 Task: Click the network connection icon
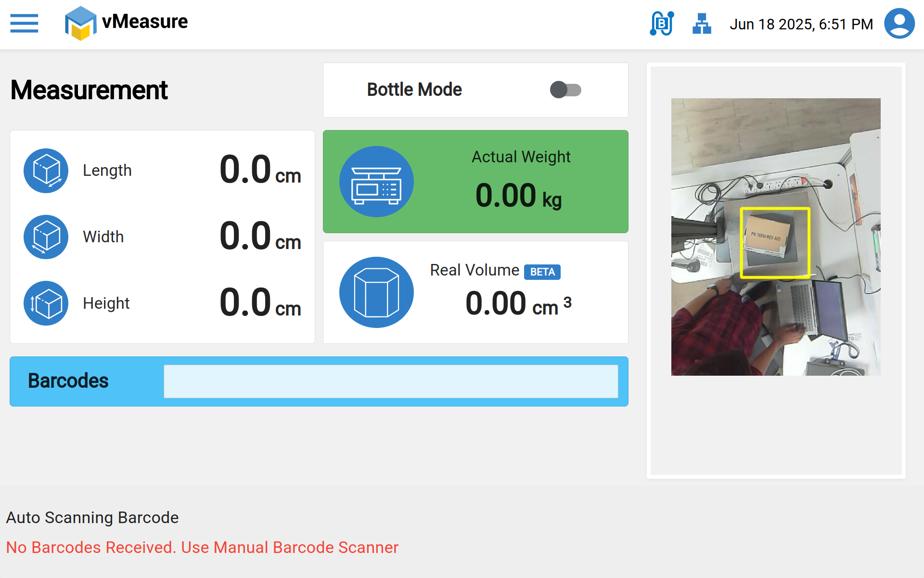(702, 24)
